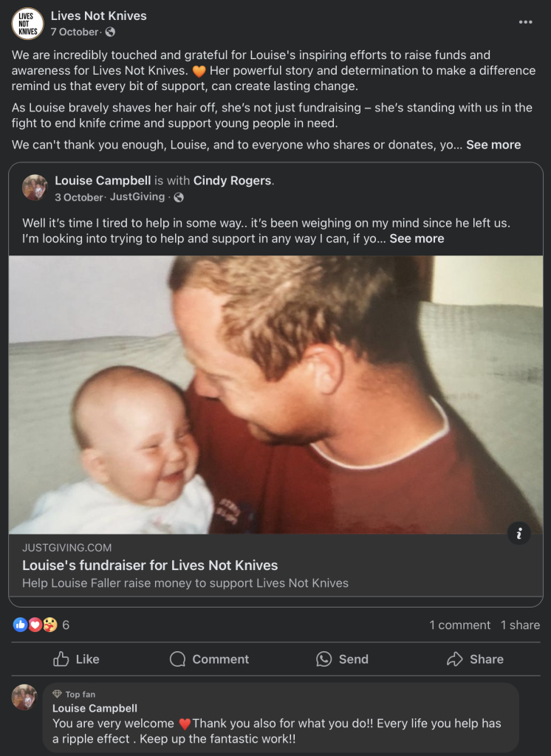
Task: Send post via WhatsApp
Action: click(342, 659)
